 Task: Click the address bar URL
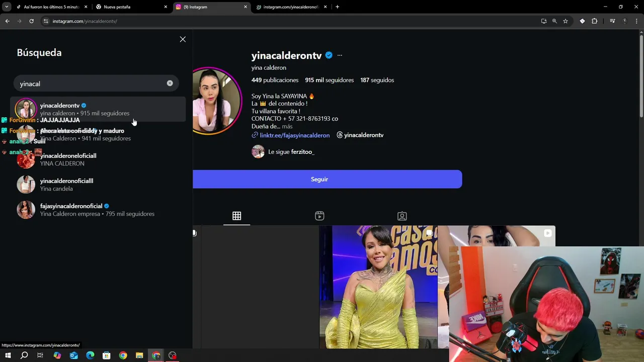85,21
